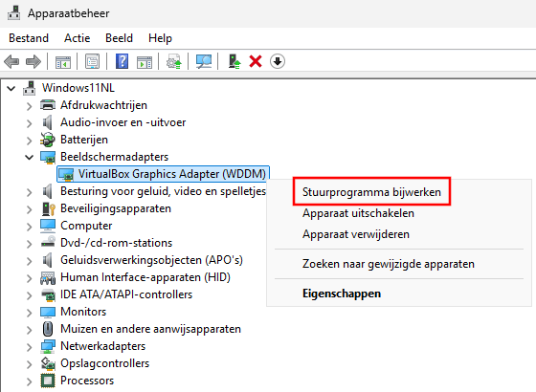The image size is (536, 392).
Task: Click the Back arrow toolbar icon
Action: coord(11,62)
